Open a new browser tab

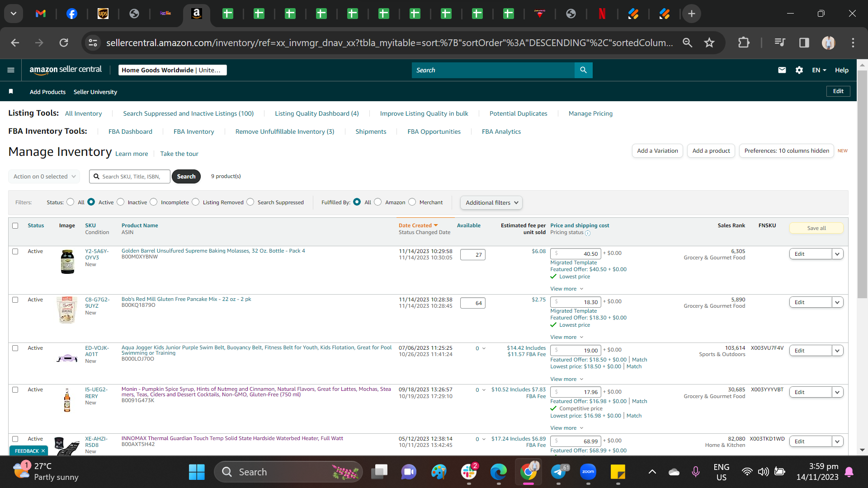(x=692, y=14)
